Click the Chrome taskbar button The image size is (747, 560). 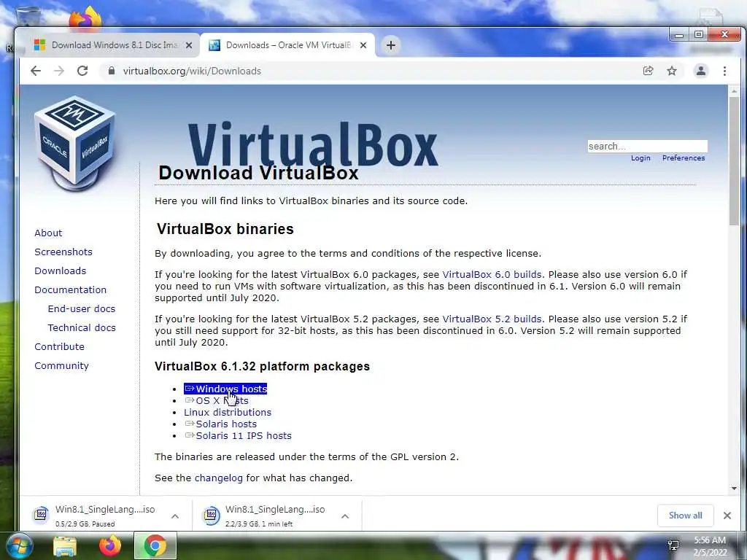[155, 545]
